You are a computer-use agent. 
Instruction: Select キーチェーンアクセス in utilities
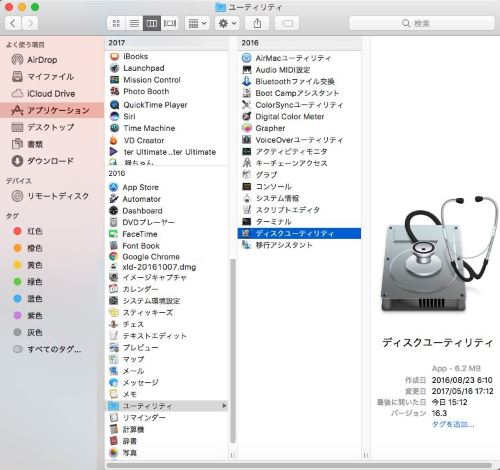pyautogui.click(x=299, y=163)
